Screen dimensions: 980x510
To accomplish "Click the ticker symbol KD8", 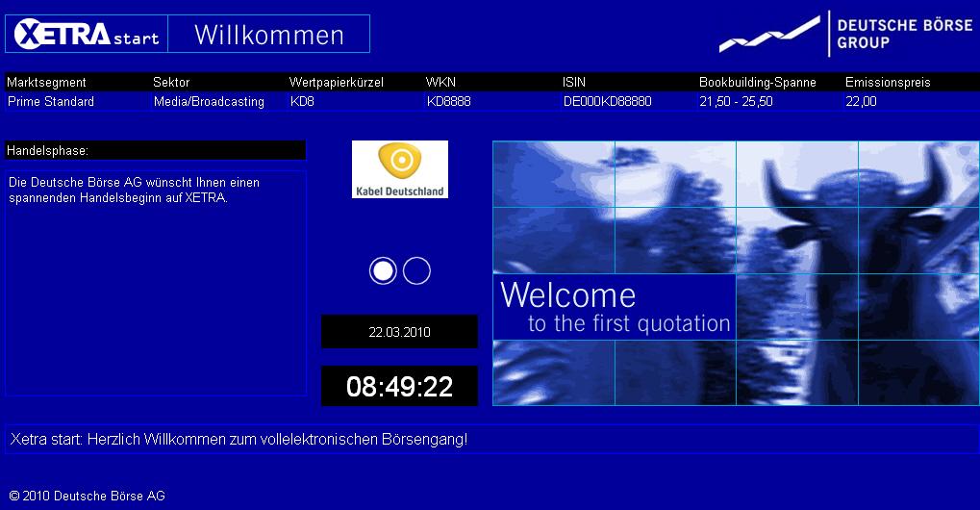I will click(302, 101).
